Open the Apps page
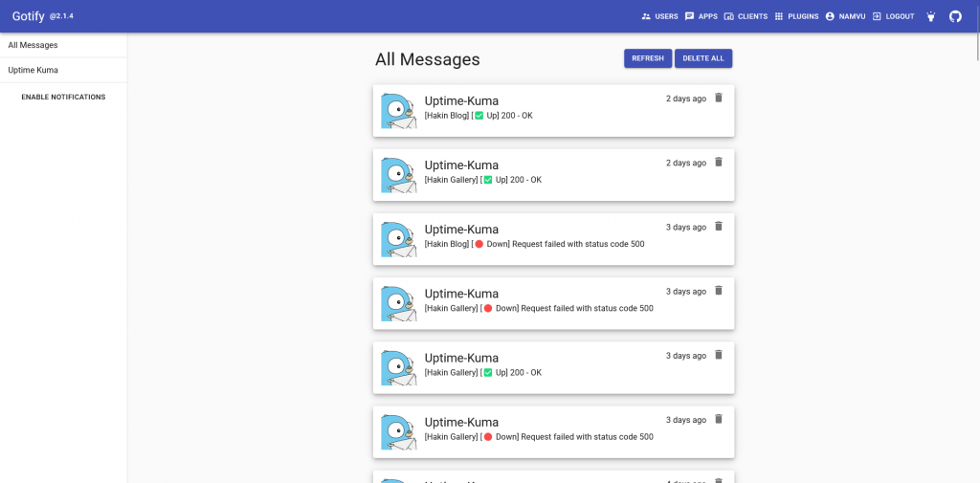Image resolution: width=980 pixels, height=483 pixels. (702, 17)
